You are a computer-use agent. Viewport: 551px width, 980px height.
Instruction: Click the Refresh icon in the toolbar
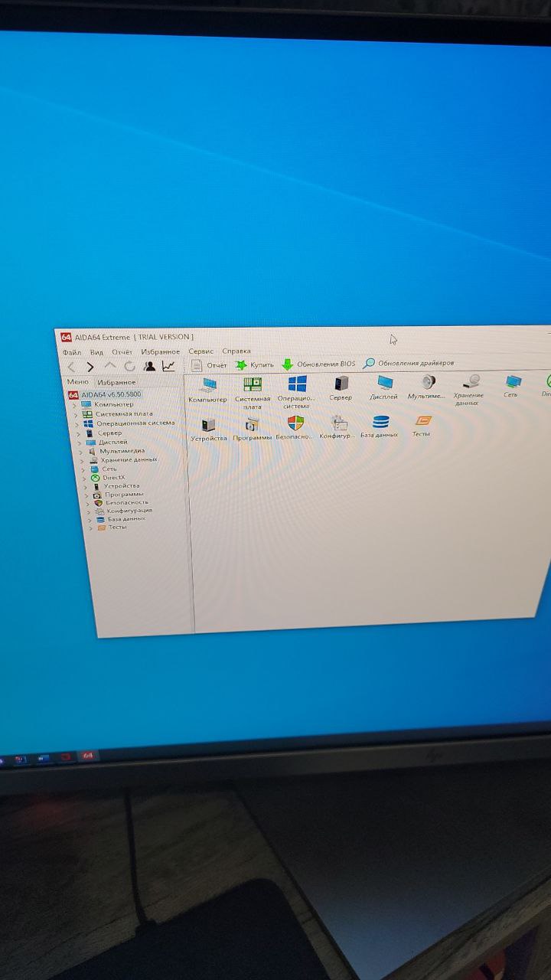[129, 367]
